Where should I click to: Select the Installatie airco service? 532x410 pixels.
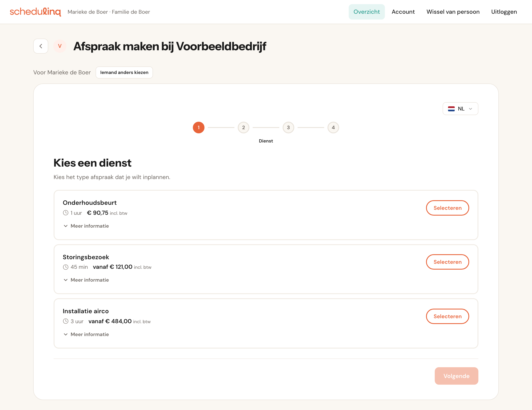(447, 316)
